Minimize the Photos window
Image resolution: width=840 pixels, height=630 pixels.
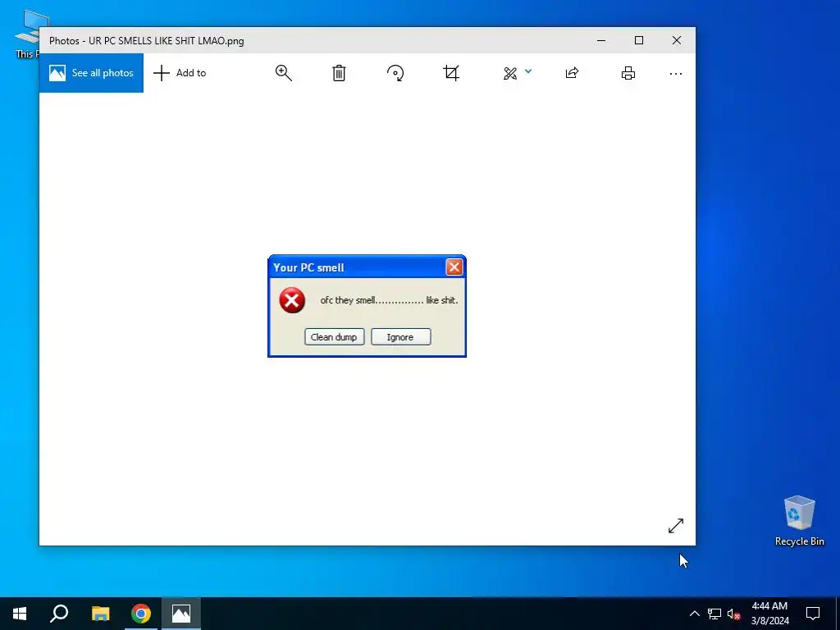click(601, 40)
